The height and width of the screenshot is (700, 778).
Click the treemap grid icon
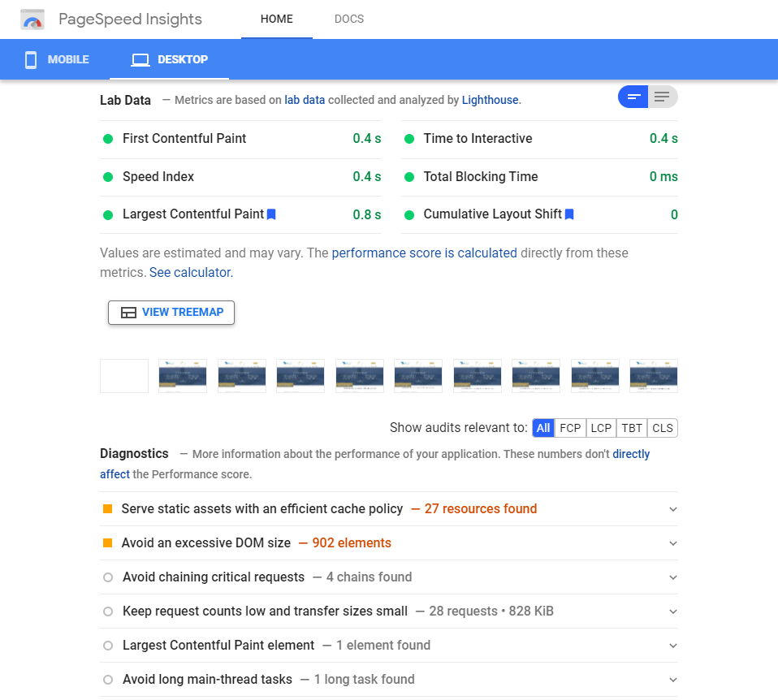coord(128,313)
